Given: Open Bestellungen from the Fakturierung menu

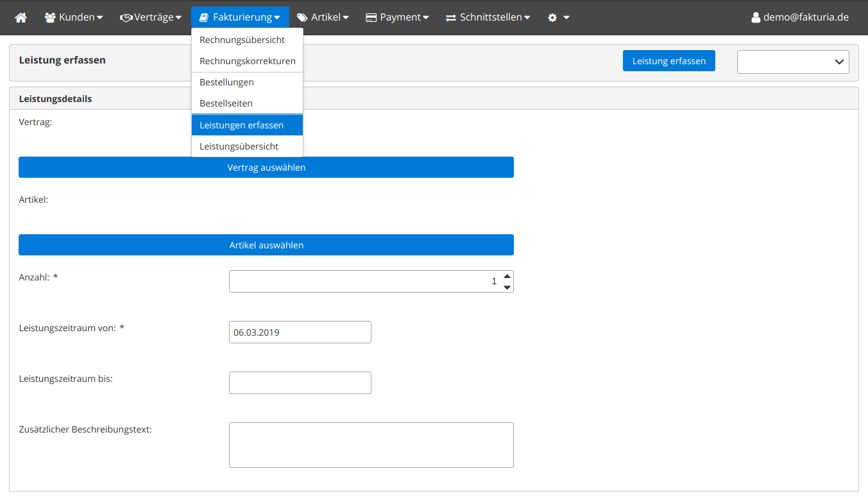Looking at the screenshot, I should (226, 82).
